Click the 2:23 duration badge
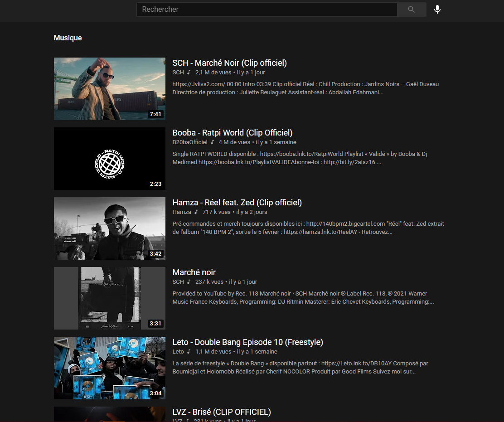This screenshot has height=422, width=504. (155, 184)
